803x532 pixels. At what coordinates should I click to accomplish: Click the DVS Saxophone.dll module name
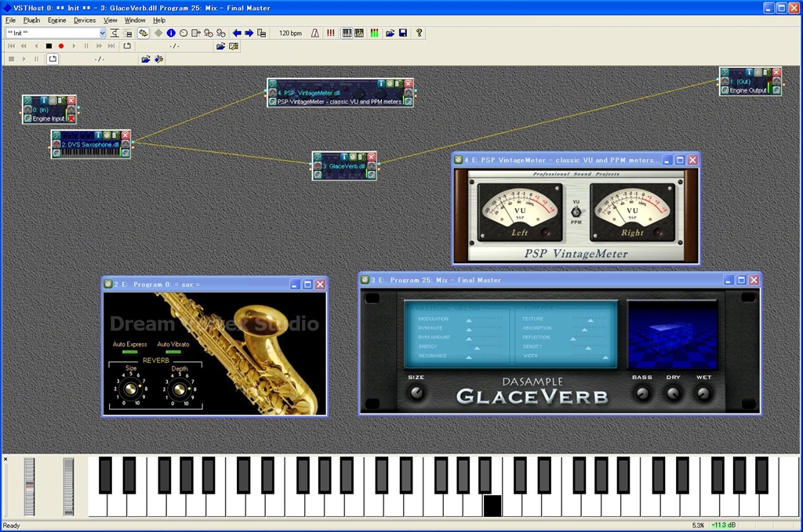(90, 145)
